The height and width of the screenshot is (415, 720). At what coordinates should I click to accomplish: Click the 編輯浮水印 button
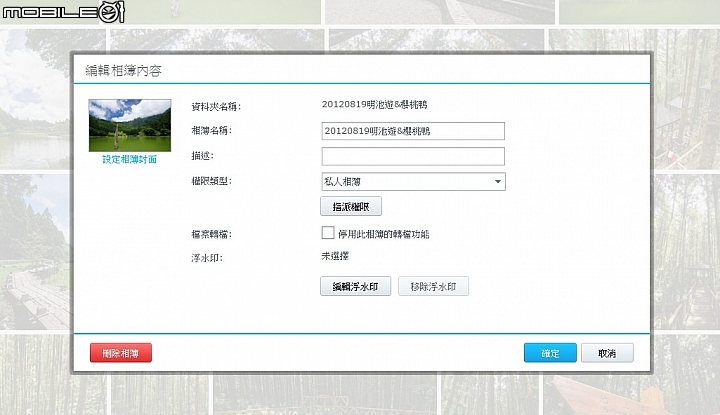(x=355, y=286)
